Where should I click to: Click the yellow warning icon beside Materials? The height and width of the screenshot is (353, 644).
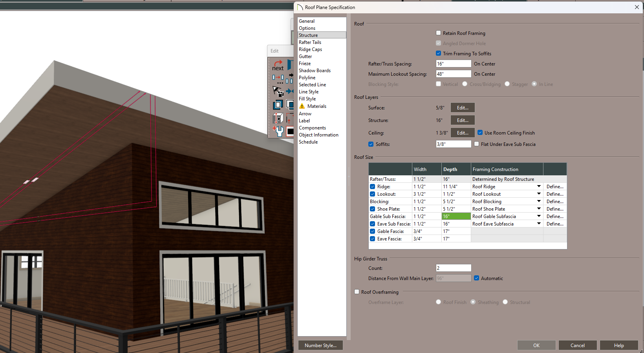coord(302,106)
